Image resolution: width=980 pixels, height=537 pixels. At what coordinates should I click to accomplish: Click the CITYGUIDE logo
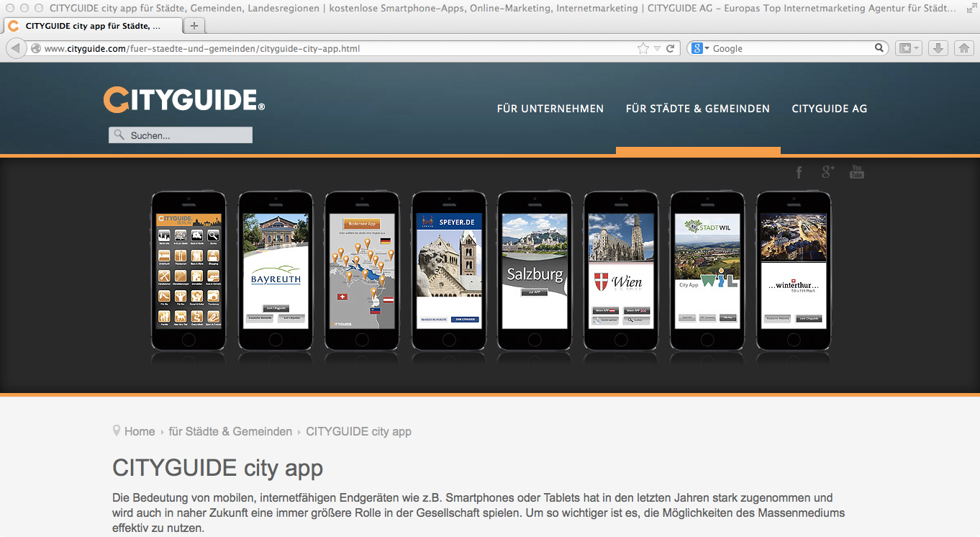184,100
